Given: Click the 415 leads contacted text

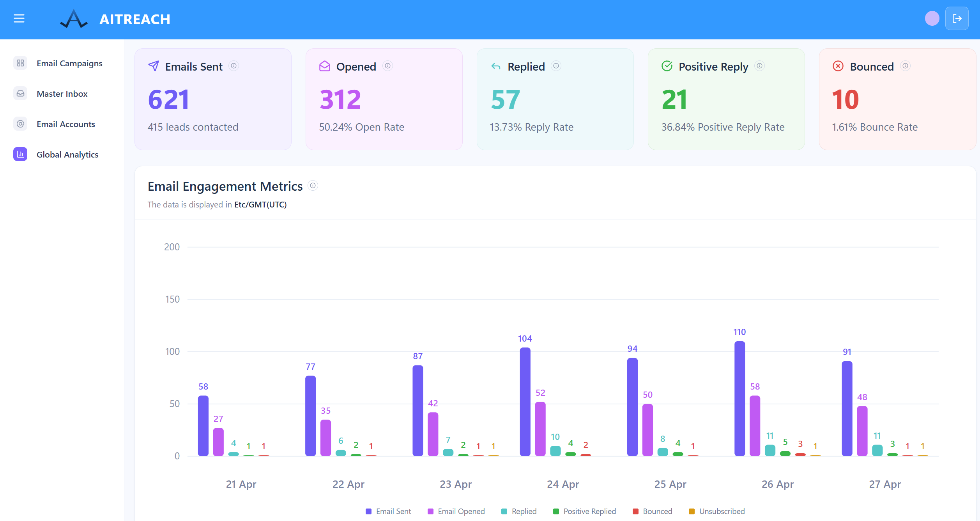Looking at the screenshot, I should 193,127.
